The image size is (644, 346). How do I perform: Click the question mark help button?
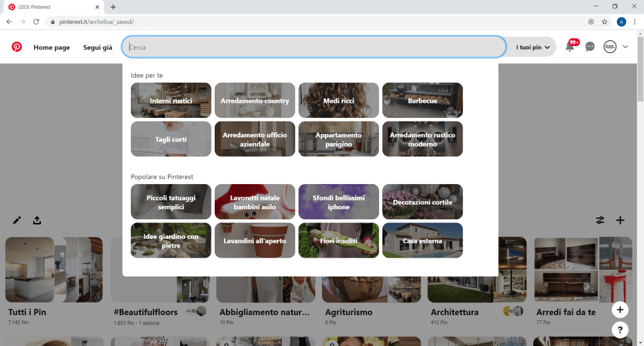620,330
